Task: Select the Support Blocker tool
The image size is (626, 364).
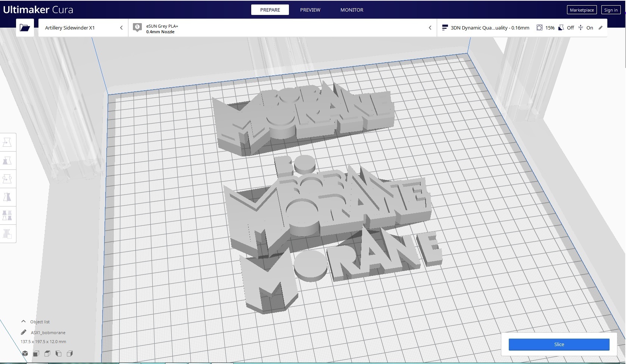Action: click(7, 234)
